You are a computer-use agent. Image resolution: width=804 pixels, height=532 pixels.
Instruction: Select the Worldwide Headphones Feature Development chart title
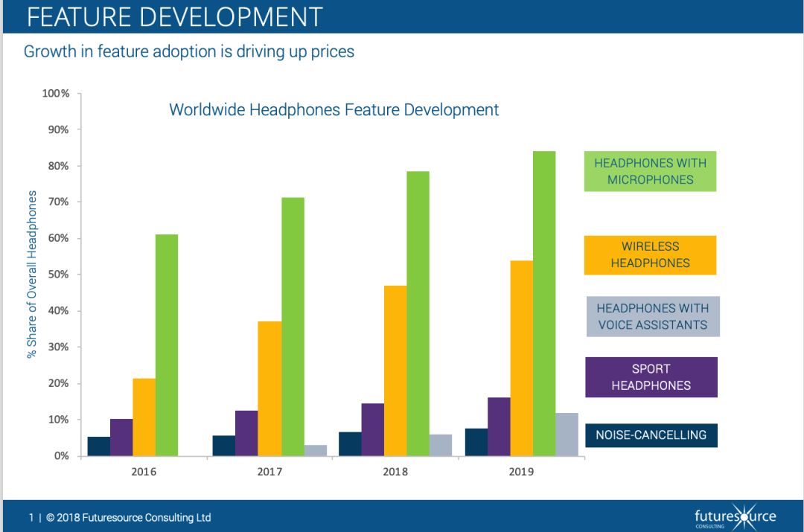(x=334, y=110)
